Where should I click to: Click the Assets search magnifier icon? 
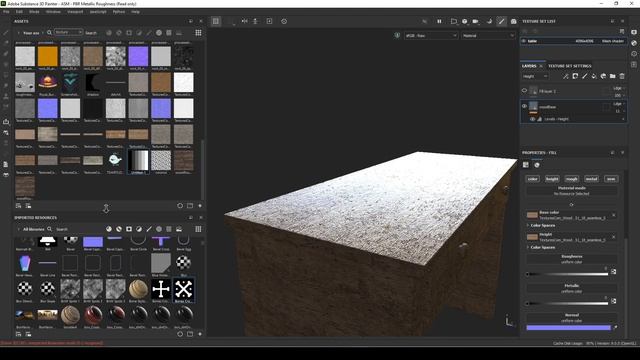click(49, 33)
